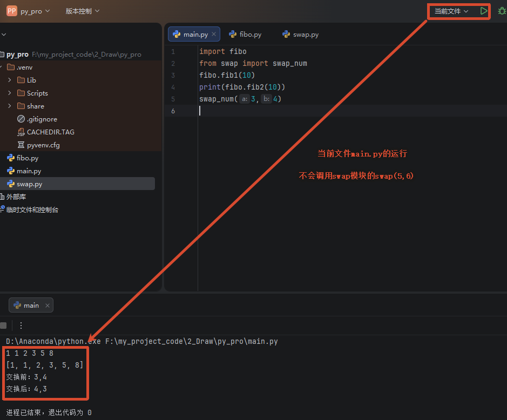Click the swap.py Python icon in tree

tap(11, 184)
